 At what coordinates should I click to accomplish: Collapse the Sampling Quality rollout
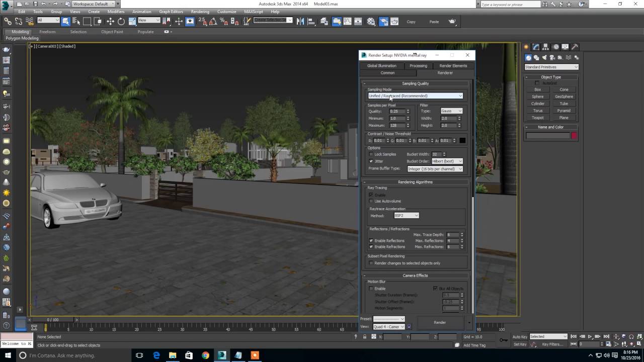[x=415, y=83]
